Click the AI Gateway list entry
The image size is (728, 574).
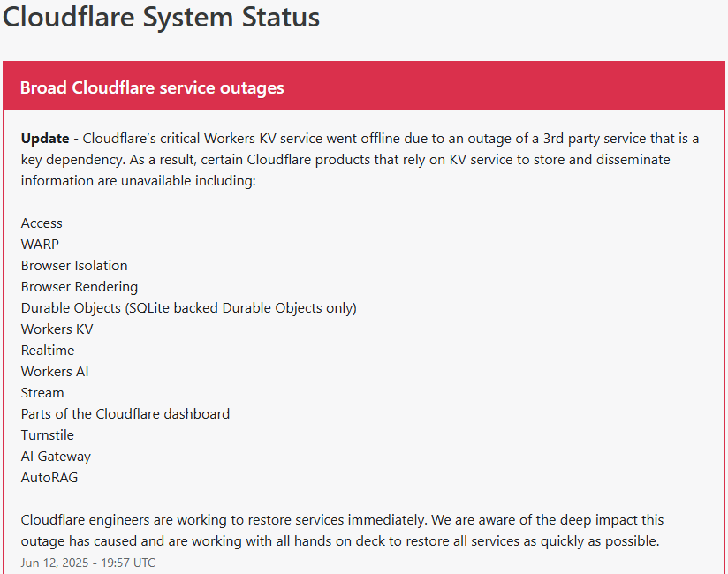click(x=56, y=457)
